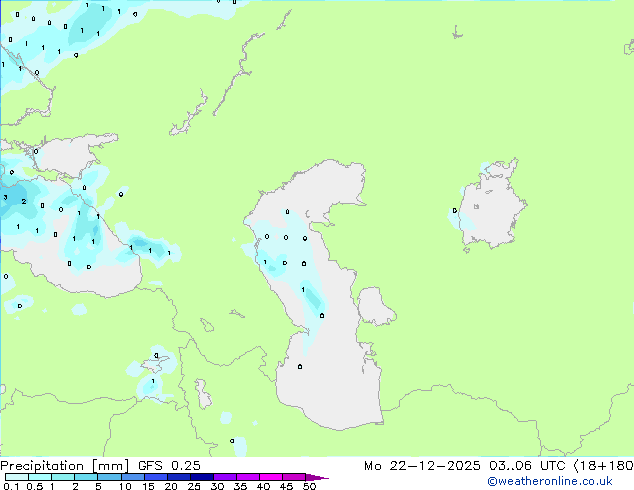This screenshot has width=634, height=490.
Task: Click the '0.1' legend scale label
Action: (x=11, y=486)
